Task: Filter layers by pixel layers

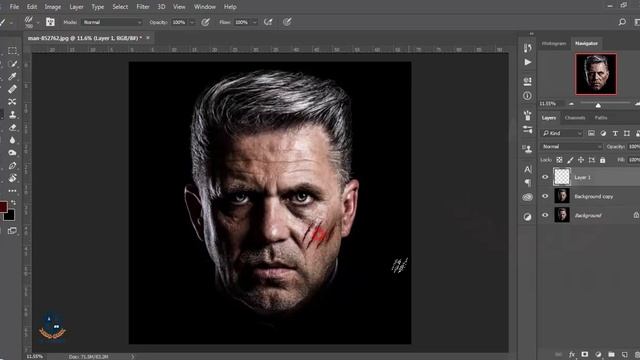Action: coord(591,133)
